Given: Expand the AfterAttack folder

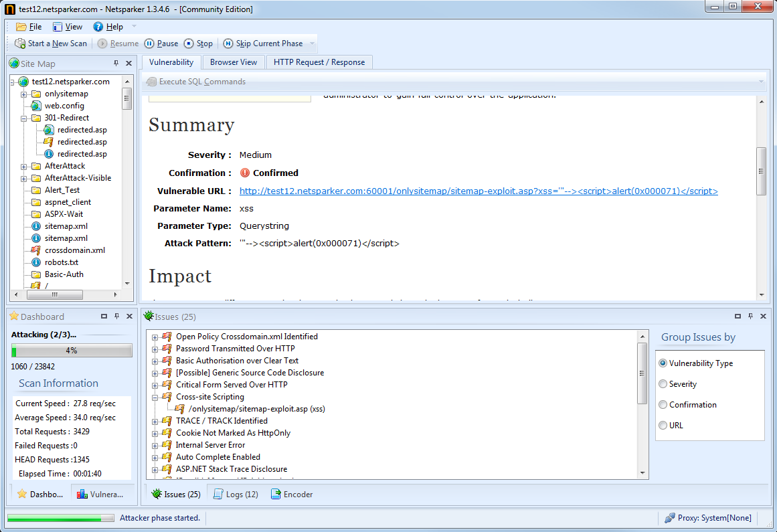Looking at the screenshot, I should (x=23, y=167).
